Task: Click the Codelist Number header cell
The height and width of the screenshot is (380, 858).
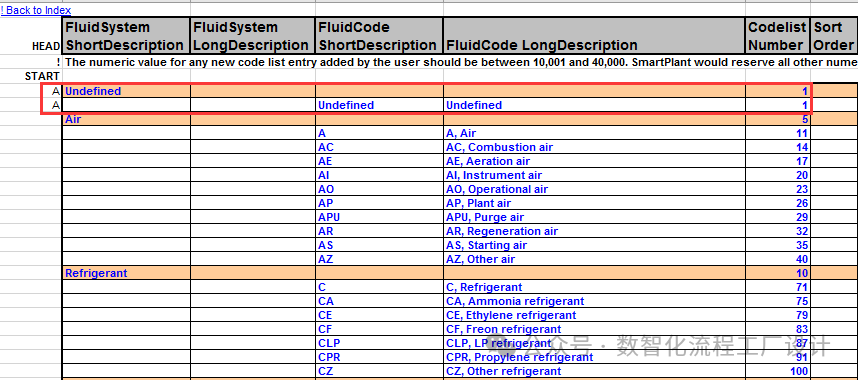Action: (x=778, y=36)
